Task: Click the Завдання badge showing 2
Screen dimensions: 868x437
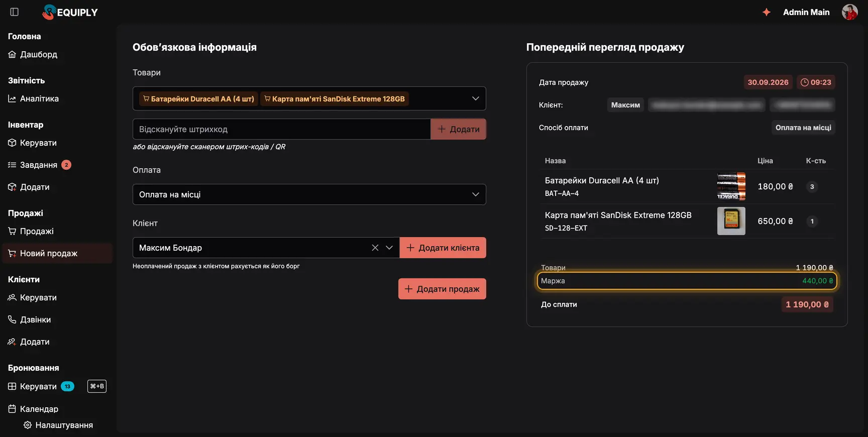Action: (x=66, y=165)
